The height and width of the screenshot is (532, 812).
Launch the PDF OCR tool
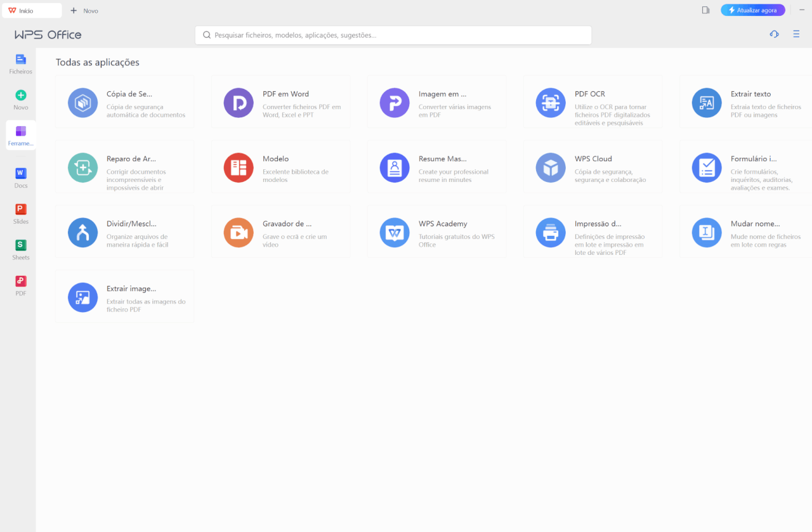(593, 101)
